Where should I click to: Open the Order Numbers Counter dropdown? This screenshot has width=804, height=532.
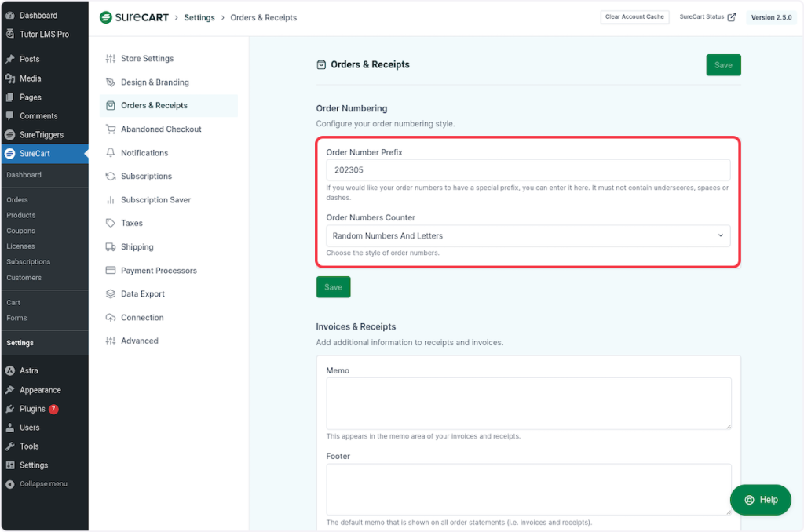[528, 235]
